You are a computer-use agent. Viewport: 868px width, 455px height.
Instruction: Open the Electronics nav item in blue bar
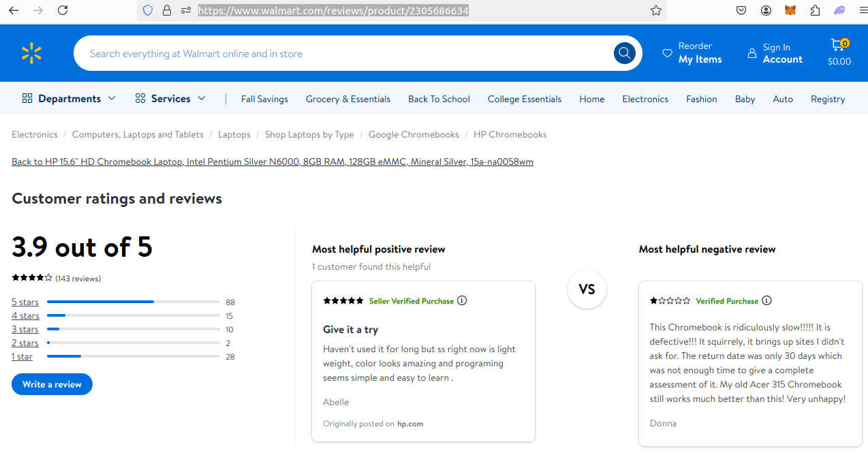click(645, 99)
